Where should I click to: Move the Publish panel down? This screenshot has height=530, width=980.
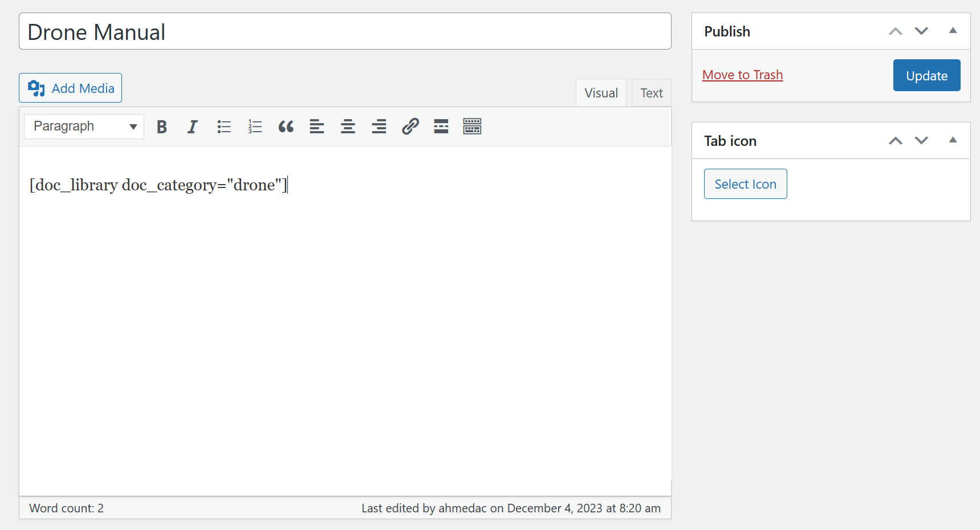921,31
